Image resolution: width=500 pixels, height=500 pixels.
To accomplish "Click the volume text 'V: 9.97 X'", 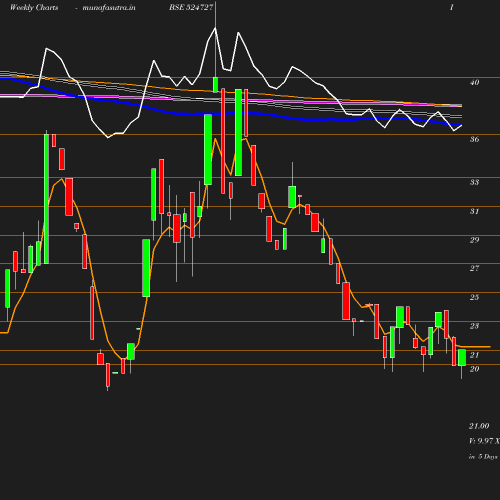I will click(484, 441).
